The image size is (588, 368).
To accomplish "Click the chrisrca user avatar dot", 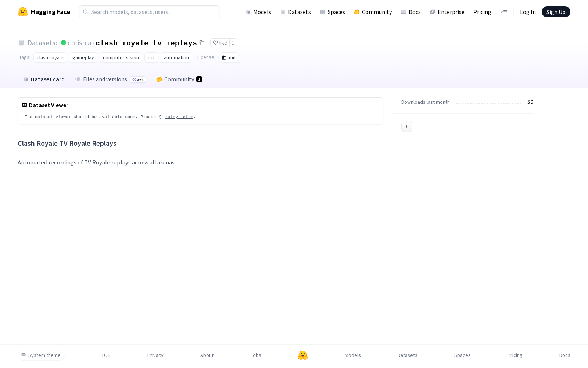I will [64, 43].
